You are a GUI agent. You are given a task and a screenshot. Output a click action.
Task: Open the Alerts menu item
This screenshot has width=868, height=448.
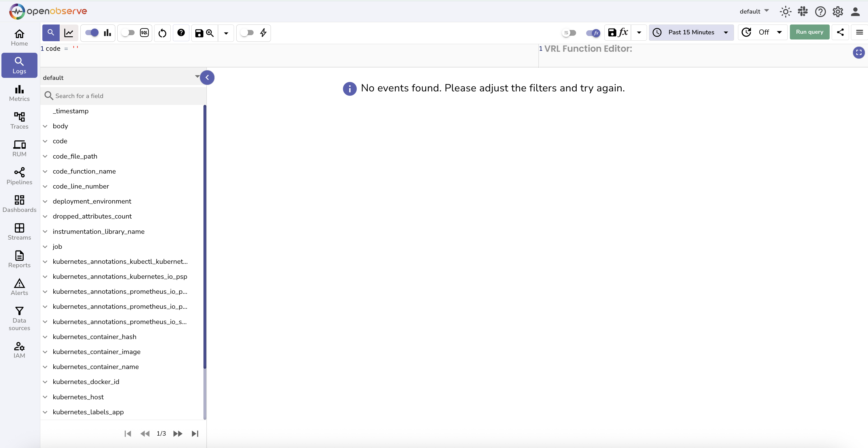19,287
